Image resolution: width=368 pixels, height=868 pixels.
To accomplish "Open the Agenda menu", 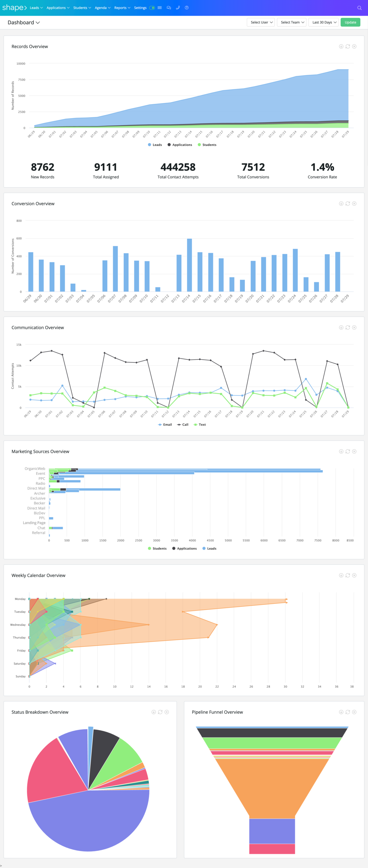I will (103, 8).
